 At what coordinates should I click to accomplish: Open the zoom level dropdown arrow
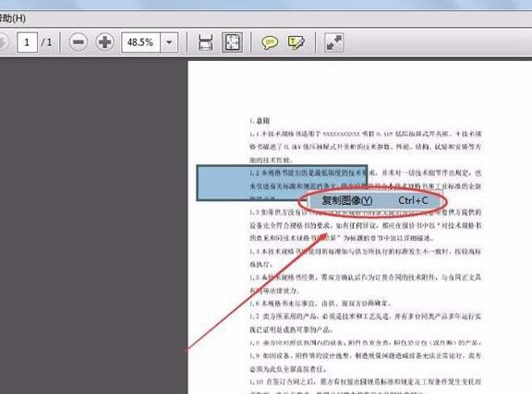coord(169,42)
